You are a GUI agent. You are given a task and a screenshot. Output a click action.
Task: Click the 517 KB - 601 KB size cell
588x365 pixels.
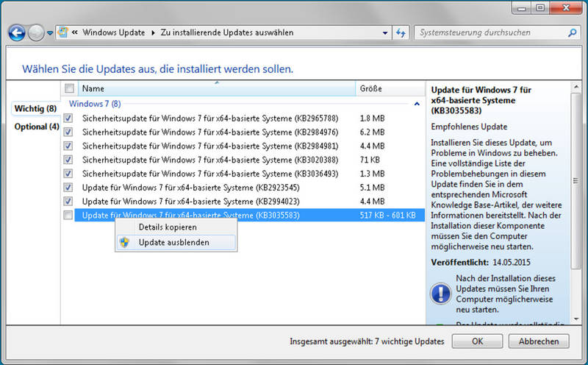388,215
